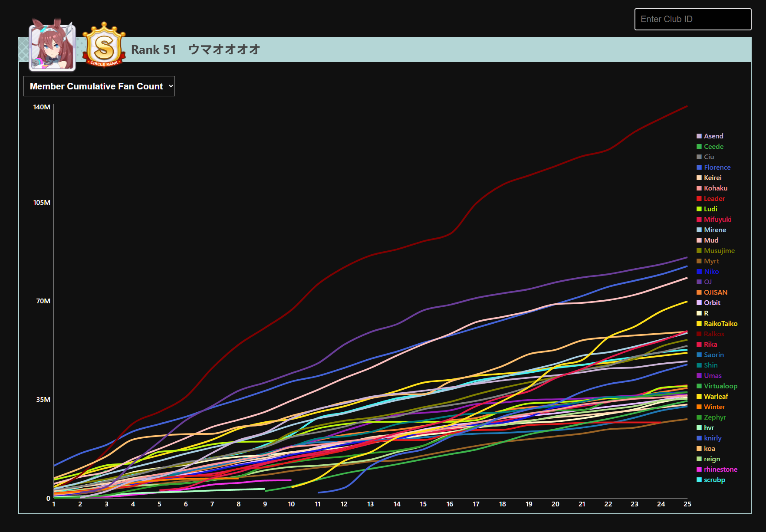Click the 35M y-axis label

pyautogui.click(x=43, y=400)
